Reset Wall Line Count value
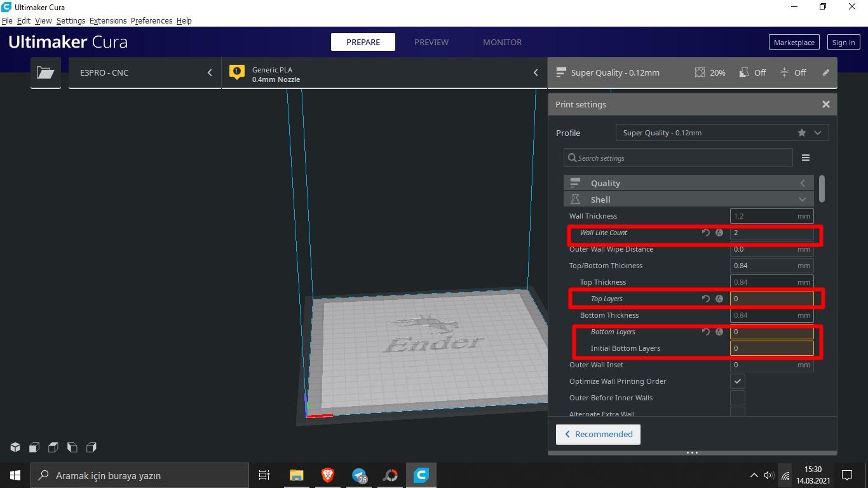The width and height of the screenshot is (868, 488). pos(705,233)
